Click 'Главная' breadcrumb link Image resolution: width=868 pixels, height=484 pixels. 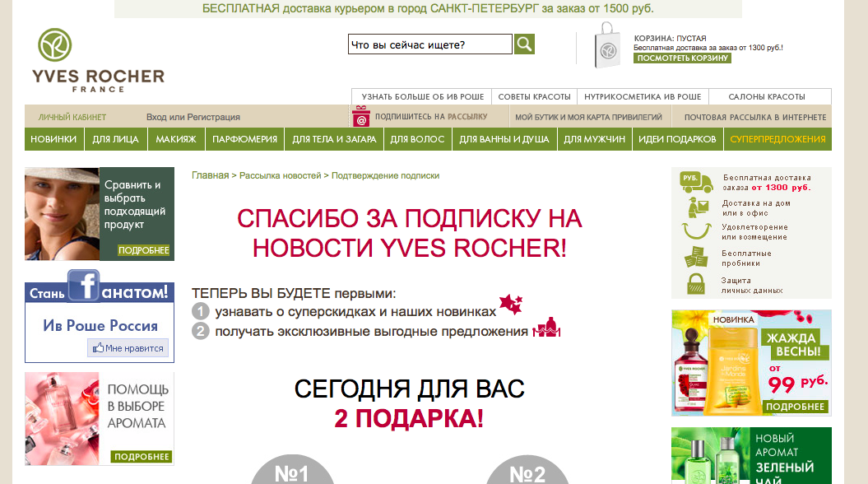[x=211, y=175]
